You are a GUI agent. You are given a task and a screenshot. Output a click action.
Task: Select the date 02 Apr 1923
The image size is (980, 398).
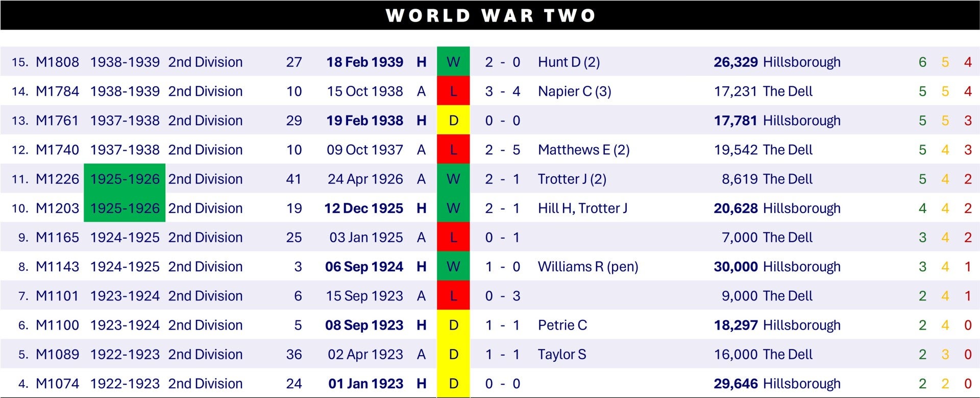pos(365,355)
